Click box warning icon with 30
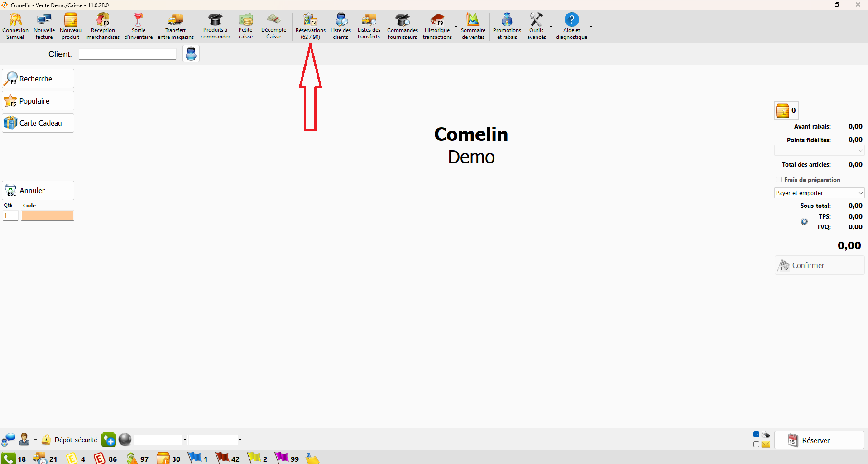This screenshot has height=464, width=868. [x=163, y=458]
